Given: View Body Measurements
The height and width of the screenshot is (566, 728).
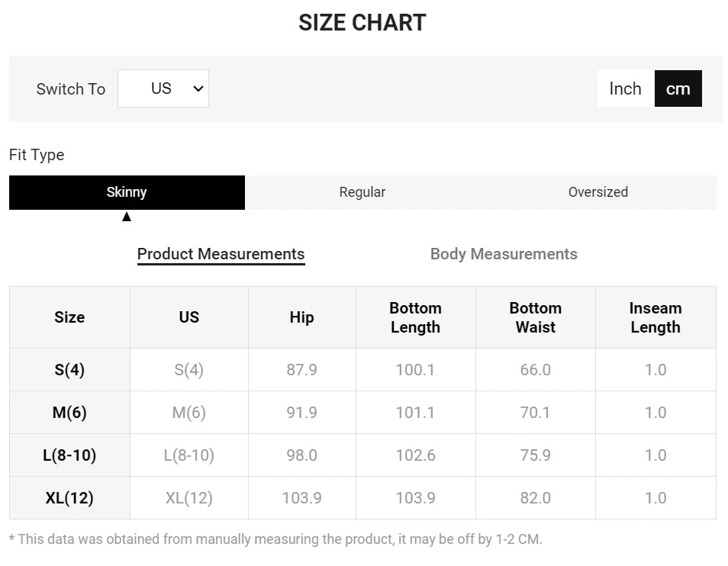Looking at the screenshot, I should (x=504, y=253).
